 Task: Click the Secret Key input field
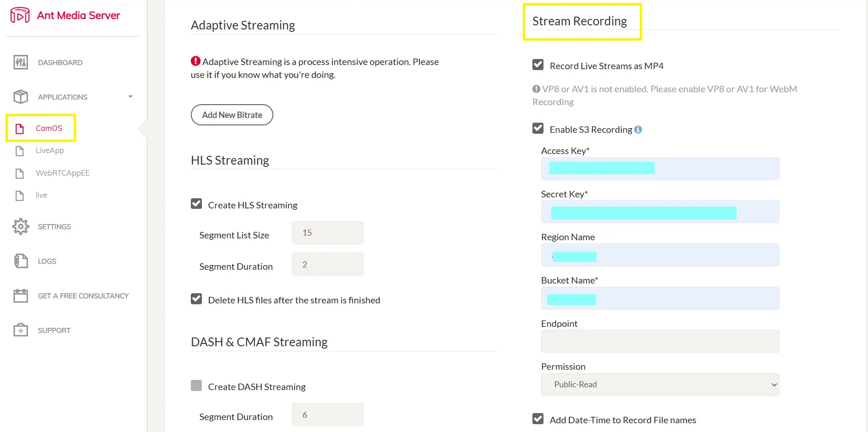click(x=660, y=212)
